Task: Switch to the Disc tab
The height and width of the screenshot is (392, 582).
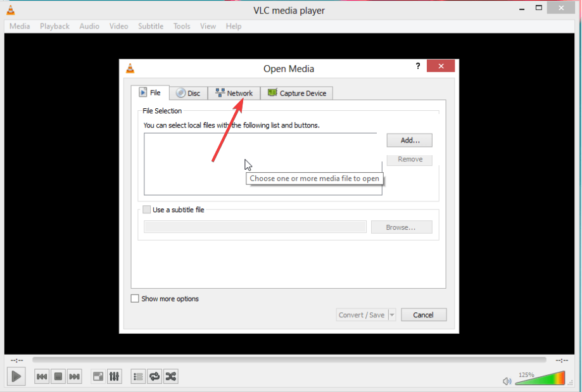Action: (189, 93)
